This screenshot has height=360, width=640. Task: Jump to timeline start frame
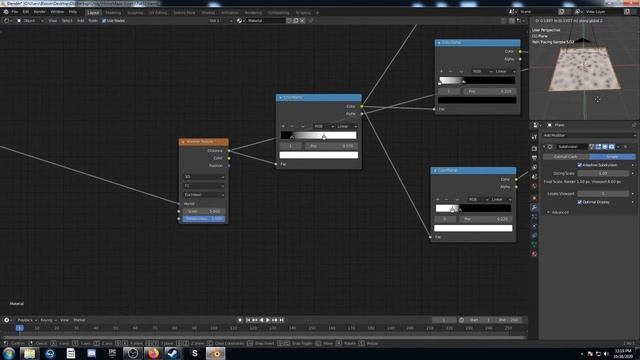(248, 320)
